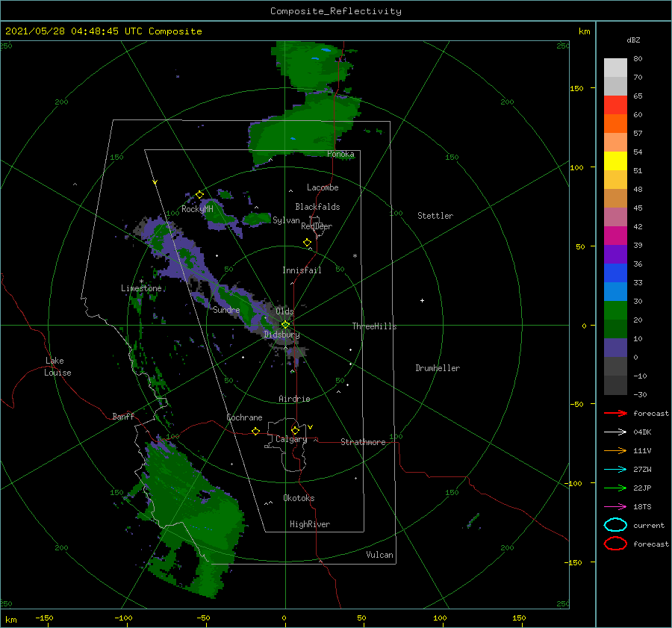672x628 pixels.
Task: Click the yellow 54 dBZ color swatch
Action: 615,161
